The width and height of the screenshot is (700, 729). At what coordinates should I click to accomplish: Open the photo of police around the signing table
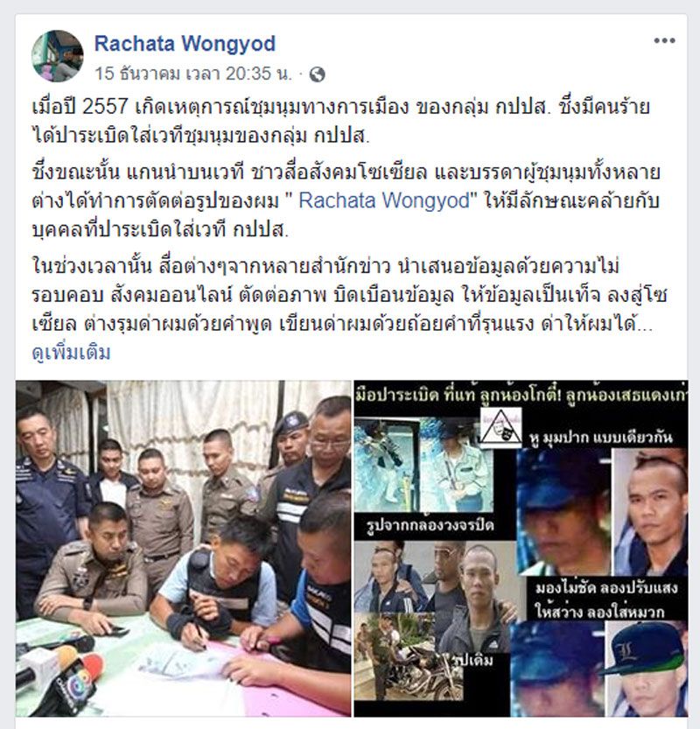point(184,548)
